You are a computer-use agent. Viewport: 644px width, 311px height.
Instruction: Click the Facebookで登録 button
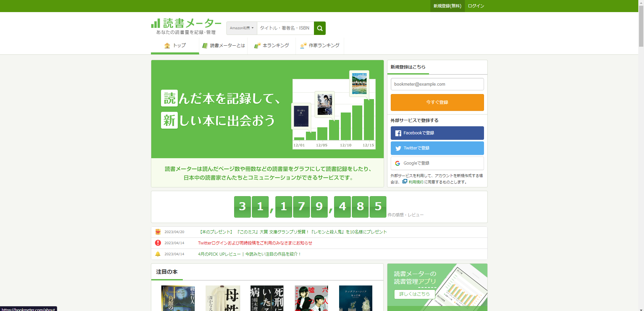[437, 133]
